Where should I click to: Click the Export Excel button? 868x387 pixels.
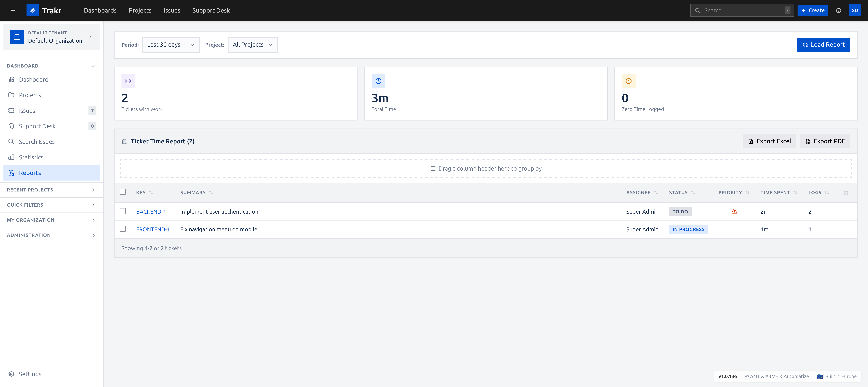(x=769, y=141)
